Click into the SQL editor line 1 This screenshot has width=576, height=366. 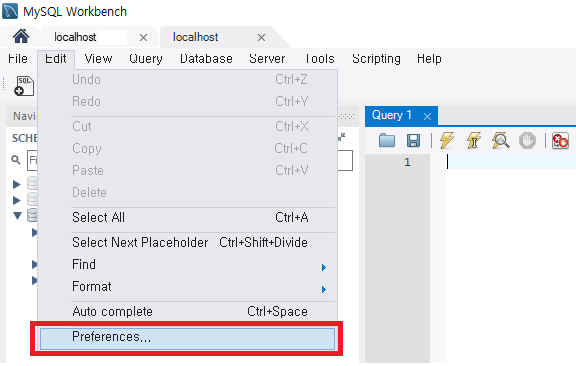[511, 162]
